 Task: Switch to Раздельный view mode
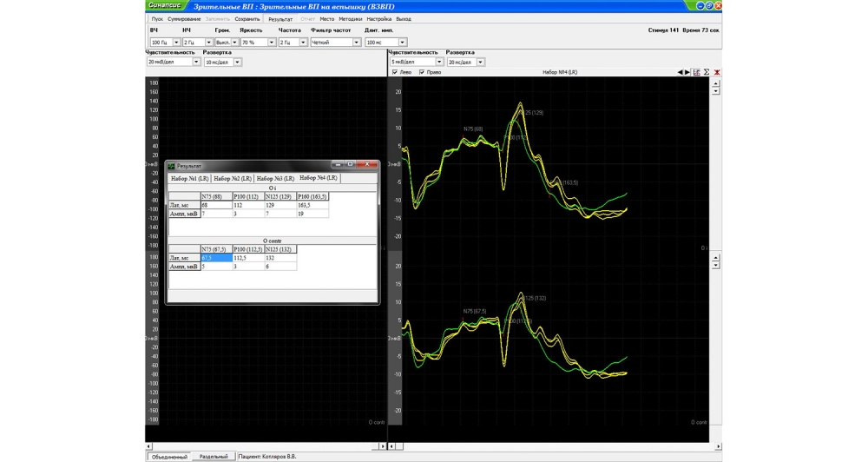click(x=214, y=456)
